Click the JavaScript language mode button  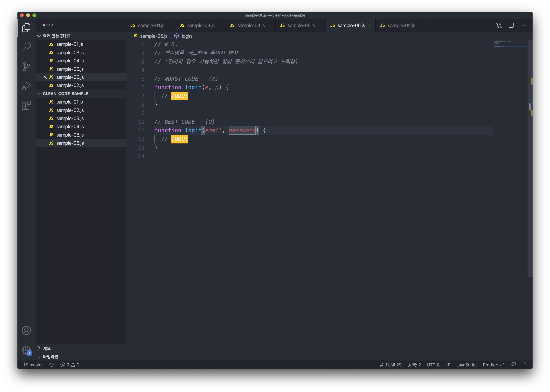click(x=466, y=365)
